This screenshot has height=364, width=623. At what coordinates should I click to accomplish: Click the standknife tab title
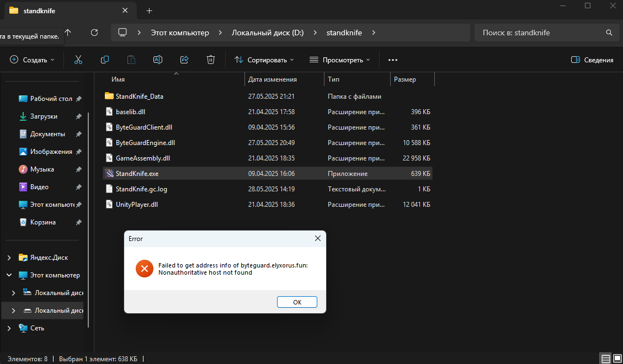tap(39, 10)
